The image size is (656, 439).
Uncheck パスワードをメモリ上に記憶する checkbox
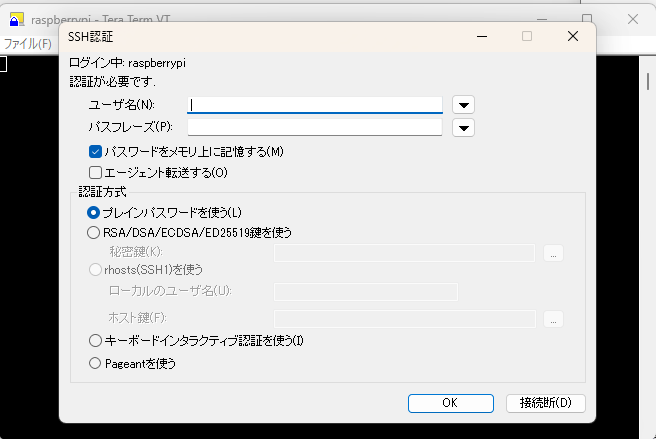point(96,152)
